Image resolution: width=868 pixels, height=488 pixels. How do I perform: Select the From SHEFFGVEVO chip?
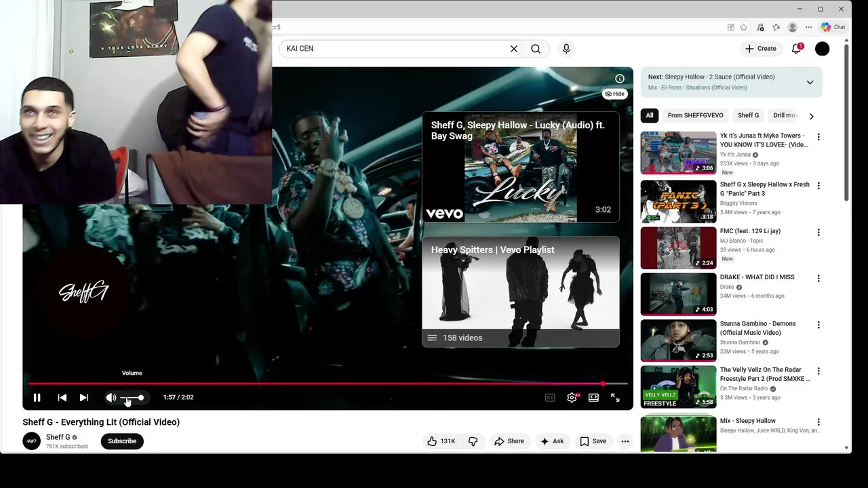tap(695, 115)
